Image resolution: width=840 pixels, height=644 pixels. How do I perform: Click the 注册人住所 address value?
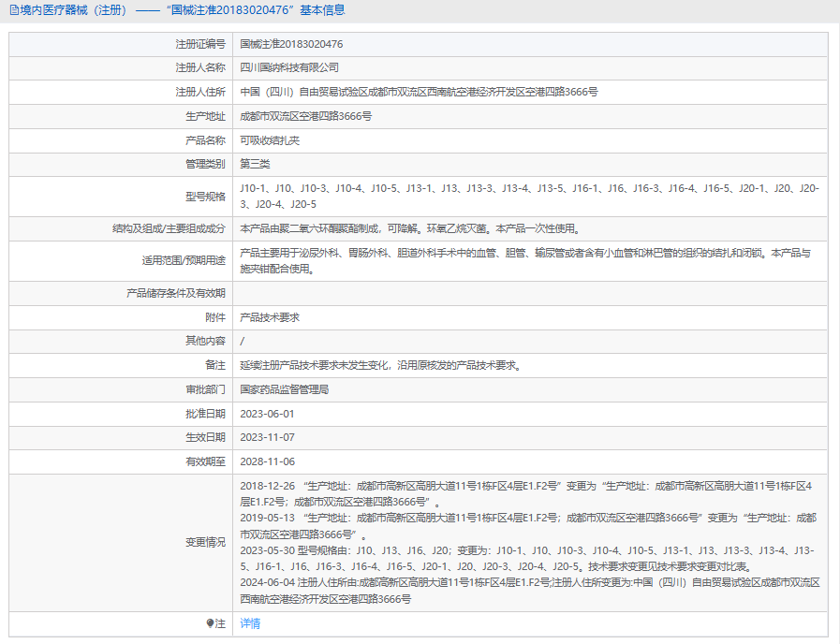coord(419,92)
